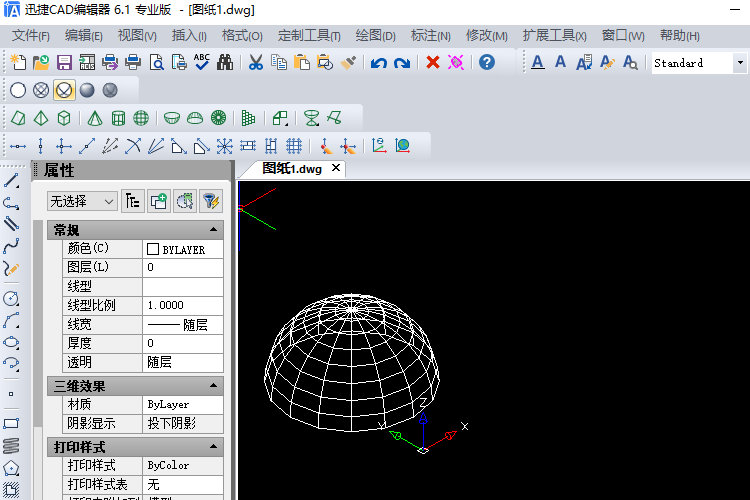Viewport: 750px width, 500px height.
Task: Click the Copy icon
Action: (x=279, y=62)
